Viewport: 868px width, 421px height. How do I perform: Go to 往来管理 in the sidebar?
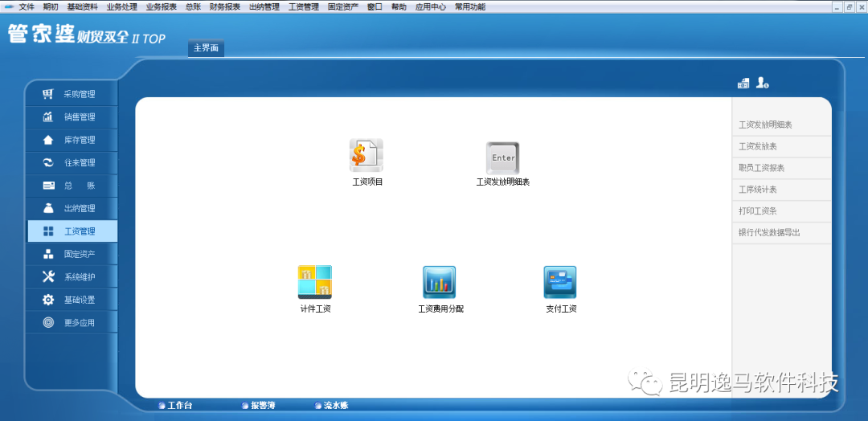click(x=71, y=162)
